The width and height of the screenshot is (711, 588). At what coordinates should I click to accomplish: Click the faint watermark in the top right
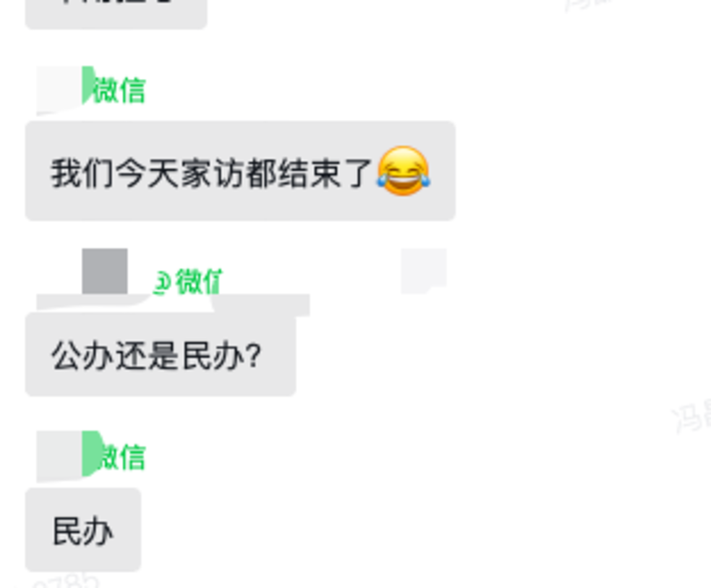point(585,4)
